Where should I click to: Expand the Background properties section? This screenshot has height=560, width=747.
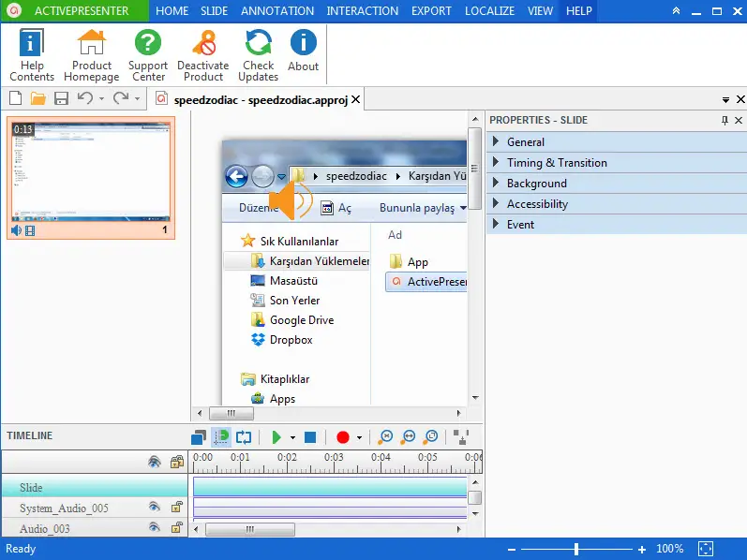(617, 184)
